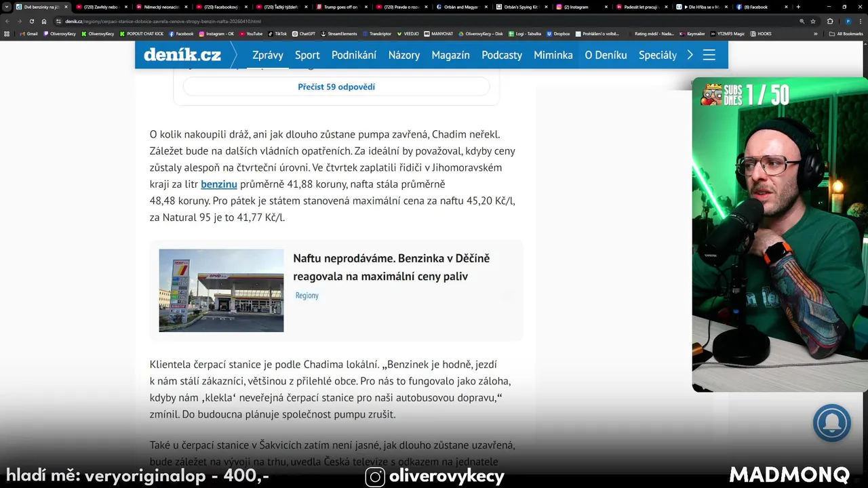Open the YouTube bookmark
The width and height of the screenshot is (868, 488).
click(250, 33)
